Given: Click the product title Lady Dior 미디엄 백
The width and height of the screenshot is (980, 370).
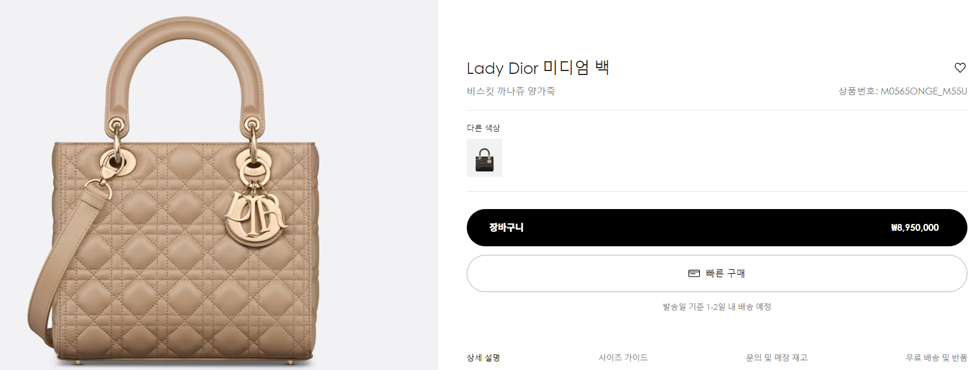Looking at the screenshot, I should click(x=539, y=68).
